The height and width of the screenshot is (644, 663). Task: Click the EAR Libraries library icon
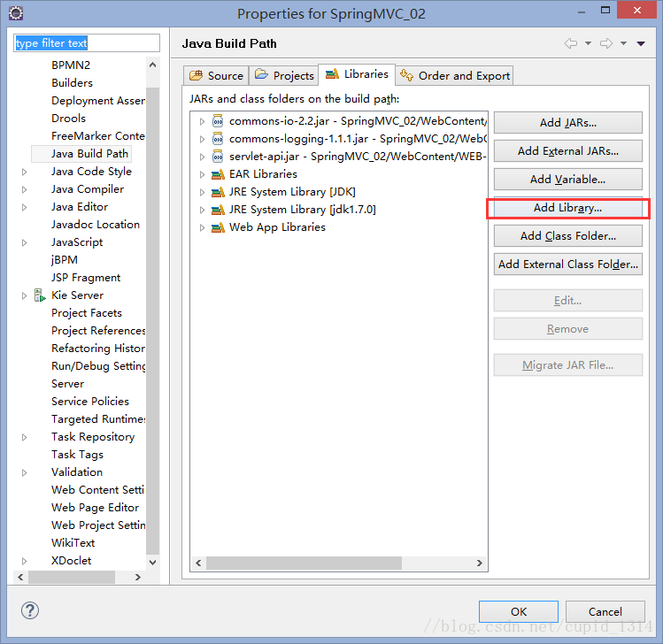click(218, 174)
